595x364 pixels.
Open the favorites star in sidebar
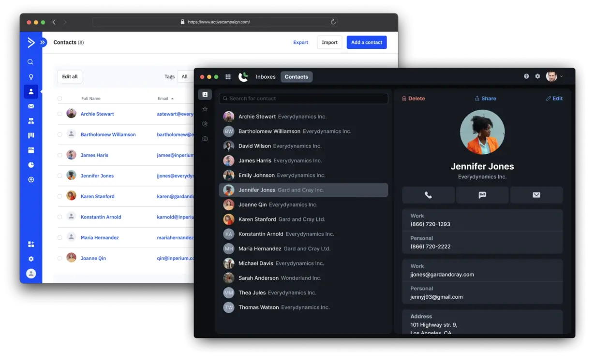pos(205,109)
